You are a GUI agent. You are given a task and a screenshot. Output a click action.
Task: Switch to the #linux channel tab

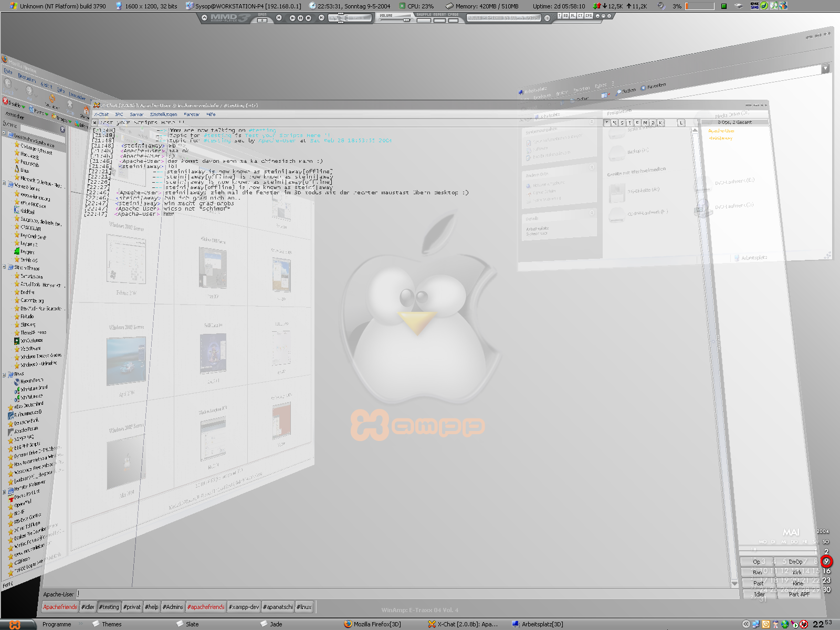coord(304,607)
